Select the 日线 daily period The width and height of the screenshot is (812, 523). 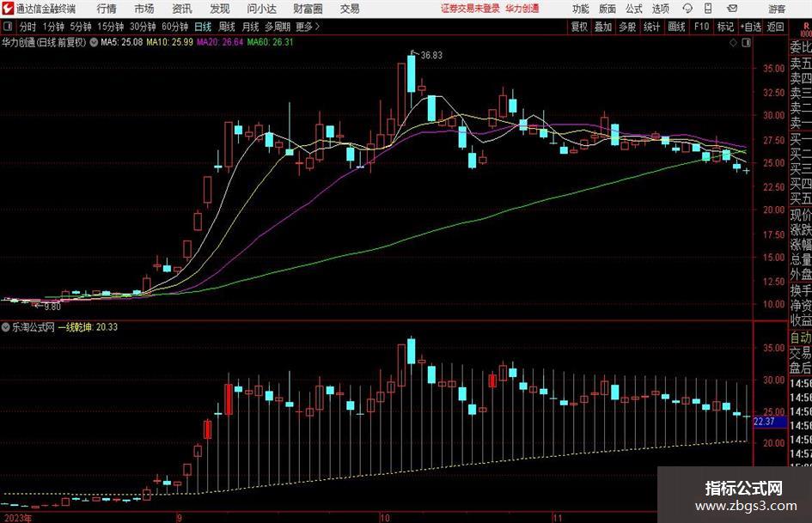[203, 27]
